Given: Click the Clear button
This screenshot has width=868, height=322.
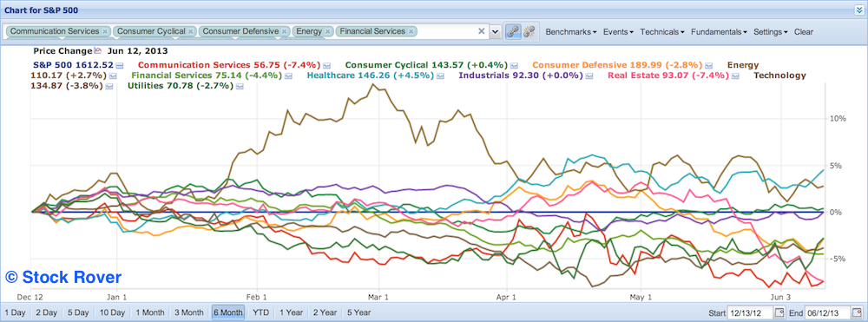Looking at the screenshot, I should [x=804, y=32].
